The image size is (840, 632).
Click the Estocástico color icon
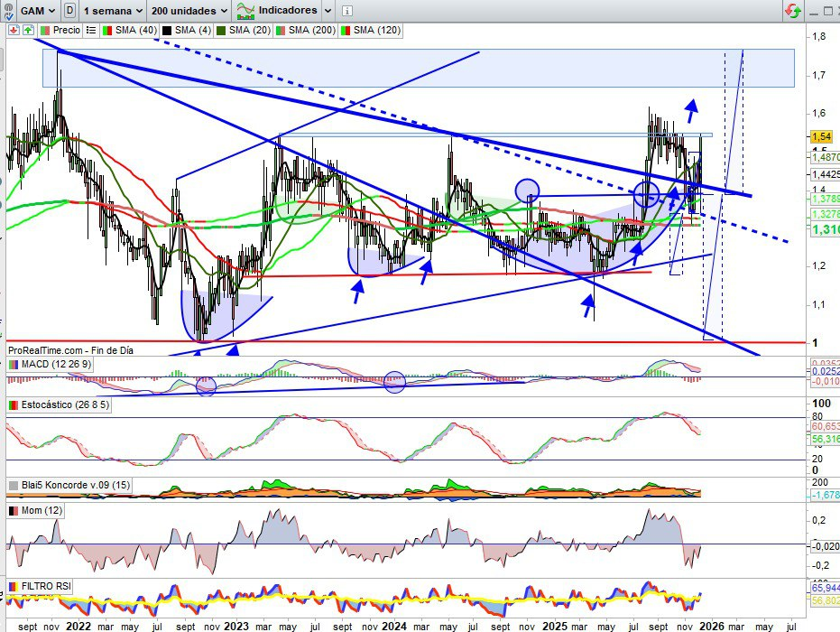coord(14,405)
